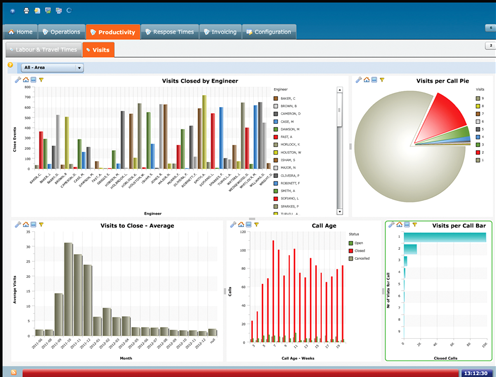Viewport: 496px width, 377px height.
Task: Click the filter funnel icon above Visits Closed by Engineer
Action: [x=41, y=80]
